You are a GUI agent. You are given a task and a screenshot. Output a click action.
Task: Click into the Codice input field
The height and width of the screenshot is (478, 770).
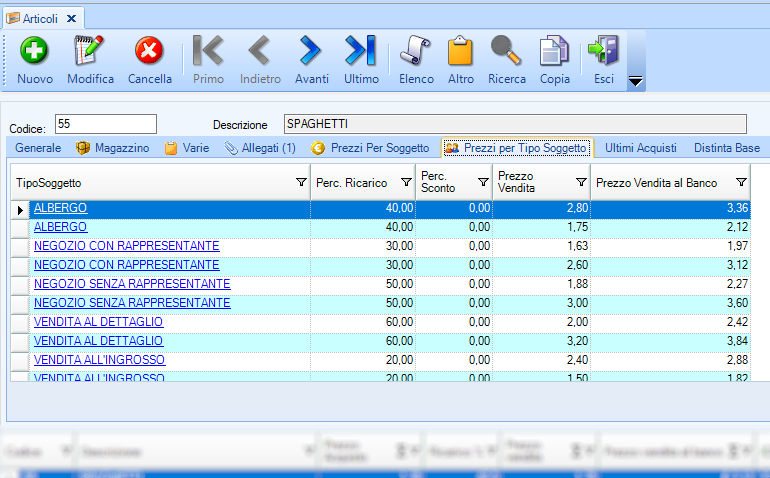(106, 124)
